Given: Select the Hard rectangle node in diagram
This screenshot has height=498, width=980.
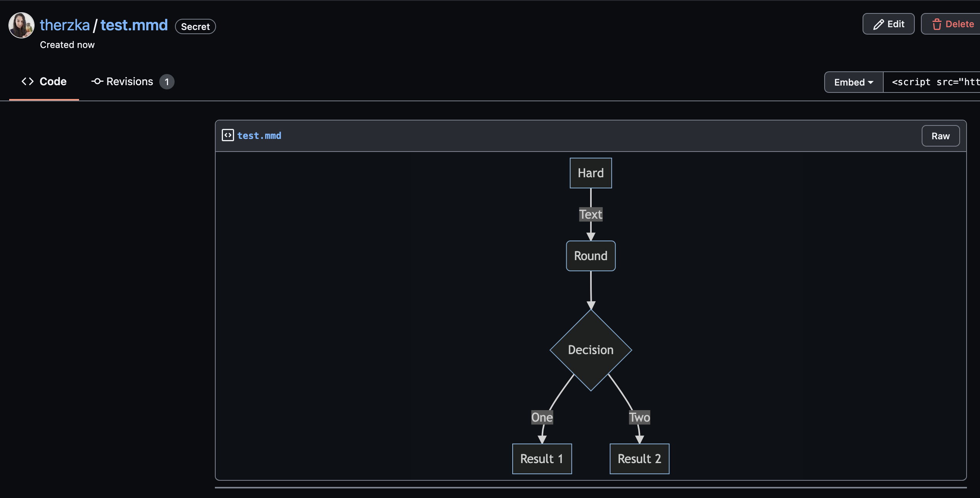Looking at the screenshot, I should point(590,173).
